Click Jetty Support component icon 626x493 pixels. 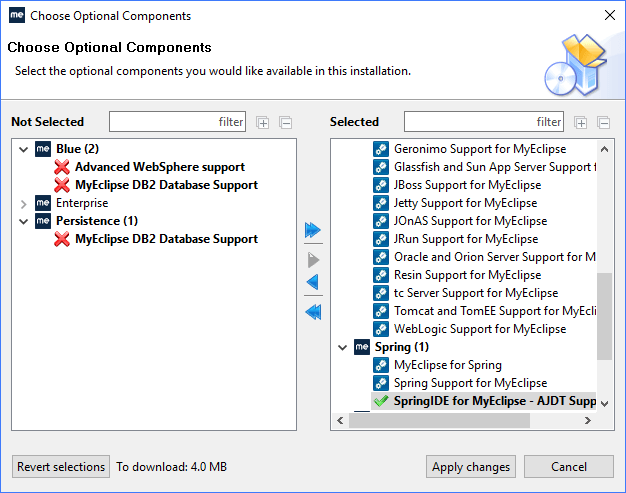pos(381,203)
